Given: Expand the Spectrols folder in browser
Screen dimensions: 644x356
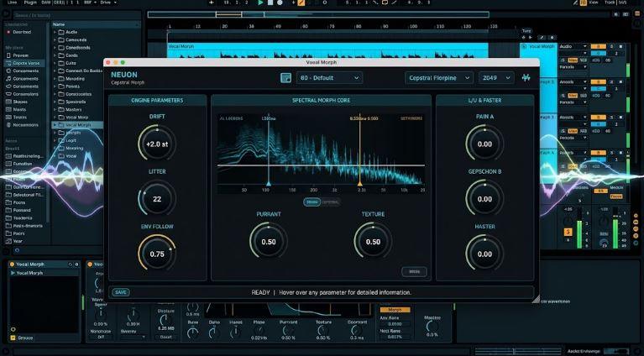Looking at the screenshot, I should coord(55,102).
